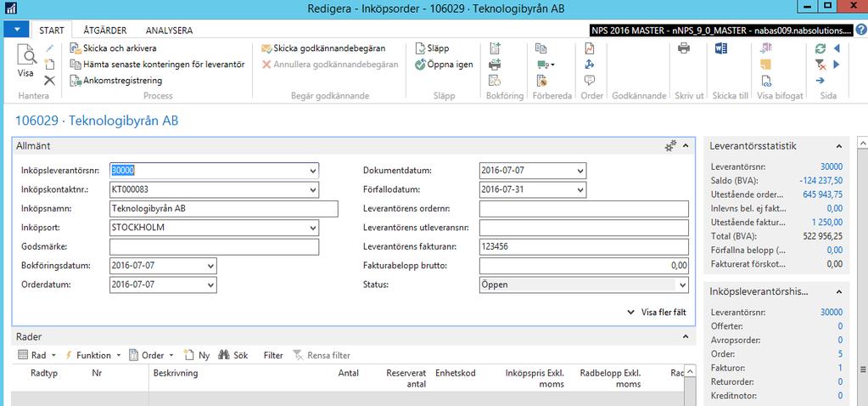Click the clear filter funnel icon in Sida

pyautogui.click(x=820, y=65)
